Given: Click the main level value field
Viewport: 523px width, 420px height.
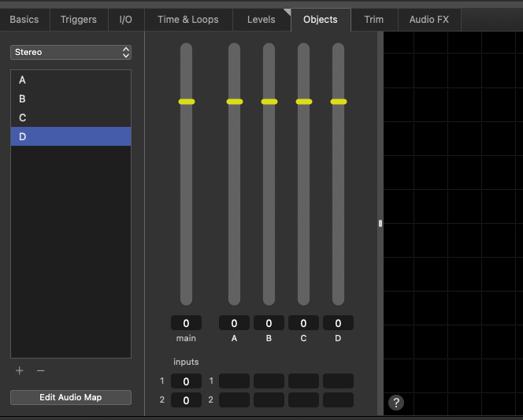Looking at the screenshot, I should pyautogui.click(x=186, y=323).
